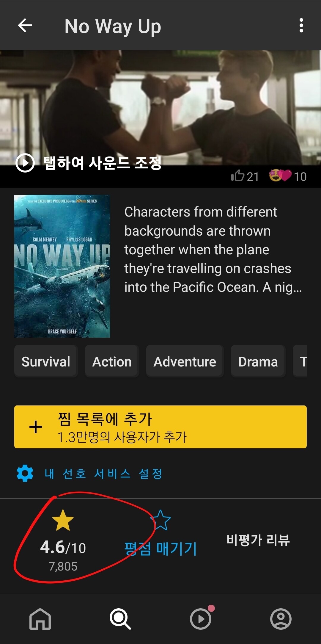Open the profile tab icon
Screen dimensions: 321x644
(x=281, y=619)
